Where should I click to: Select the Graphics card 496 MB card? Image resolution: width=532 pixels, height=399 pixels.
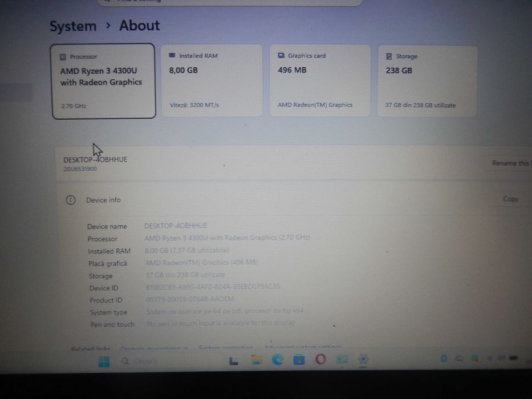320,80
